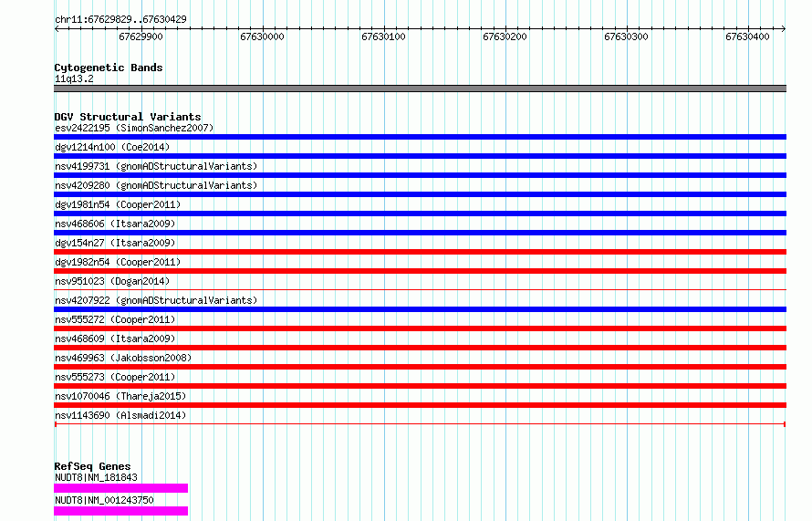Click the thin red line under nsv951023
The image size is (812, 521).
(x=420, y=290)
